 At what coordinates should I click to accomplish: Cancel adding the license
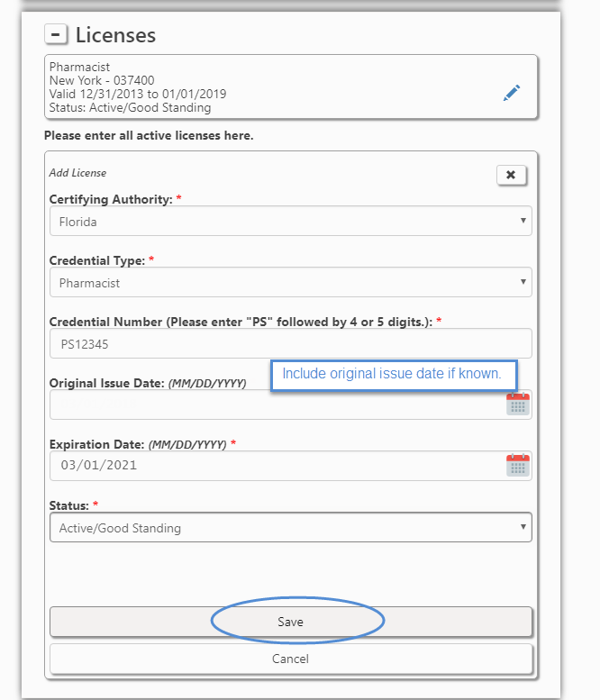pos(291,659)
